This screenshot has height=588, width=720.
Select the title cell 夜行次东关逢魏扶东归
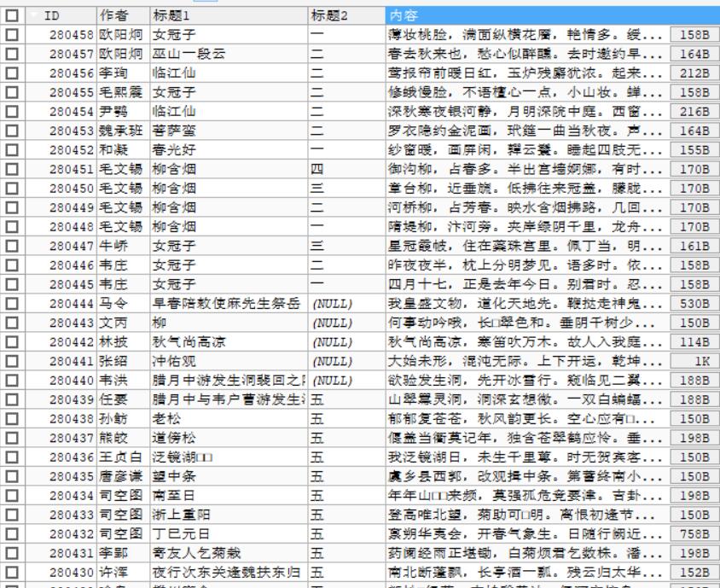click(x=229, y=573)
